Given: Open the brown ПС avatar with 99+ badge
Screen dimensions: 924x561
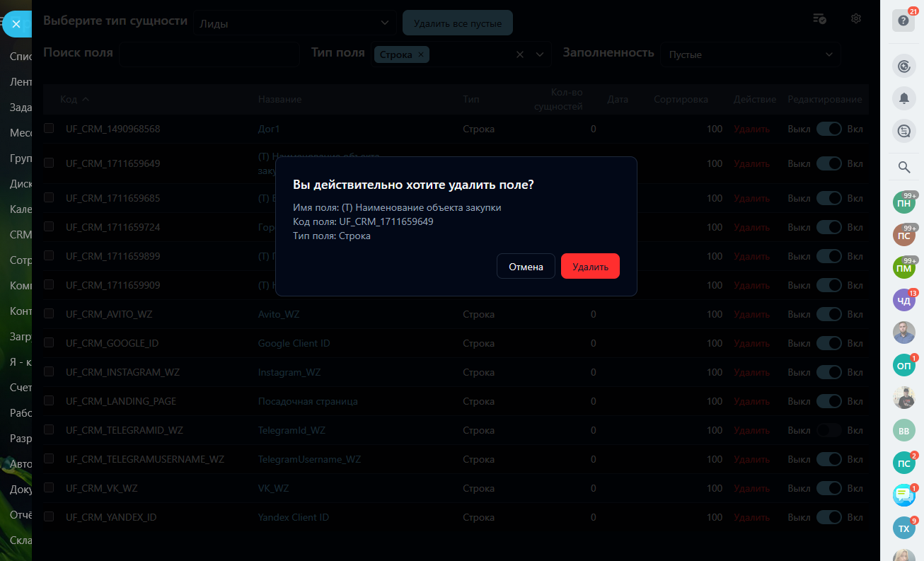Looking at the screenshot, I should [903, 235].
